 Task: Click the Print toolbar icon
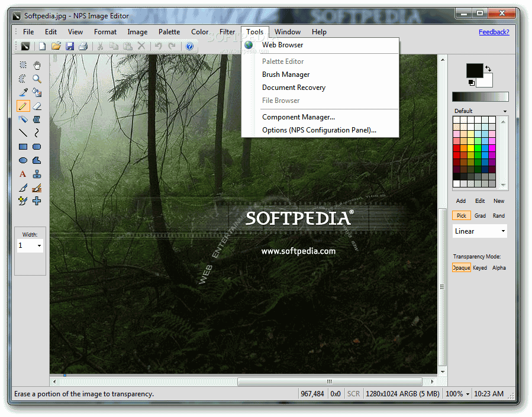pos(83,46)
